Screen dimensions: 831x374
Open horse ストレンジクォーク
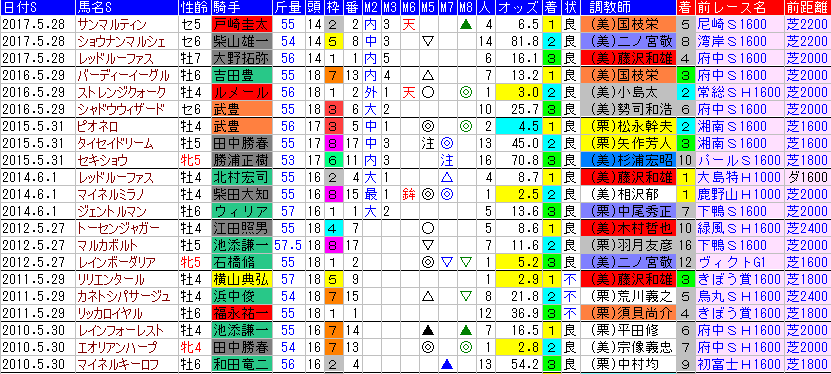tap(121, 92)
